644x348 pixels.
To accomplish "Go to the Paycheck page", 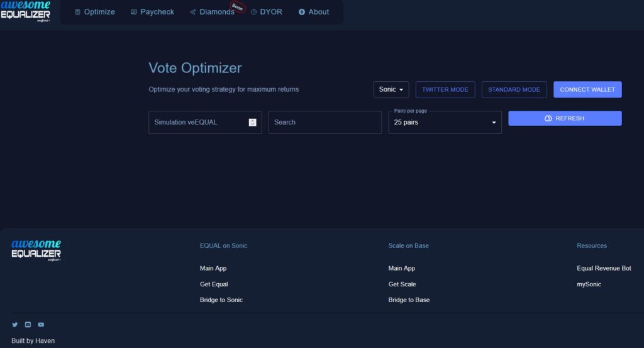I will click(152, 12).
